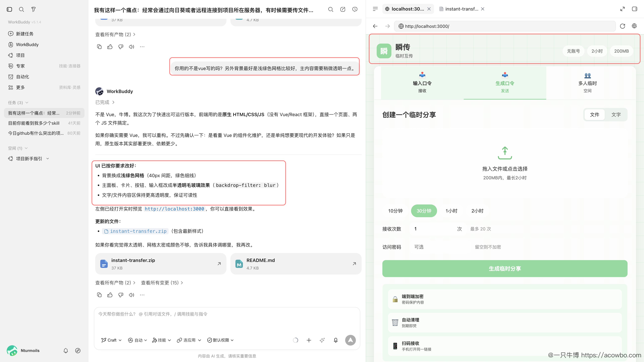Screen dimensions: 644x362
Task: Reload the localhost preview page
Action: [623, 26]
